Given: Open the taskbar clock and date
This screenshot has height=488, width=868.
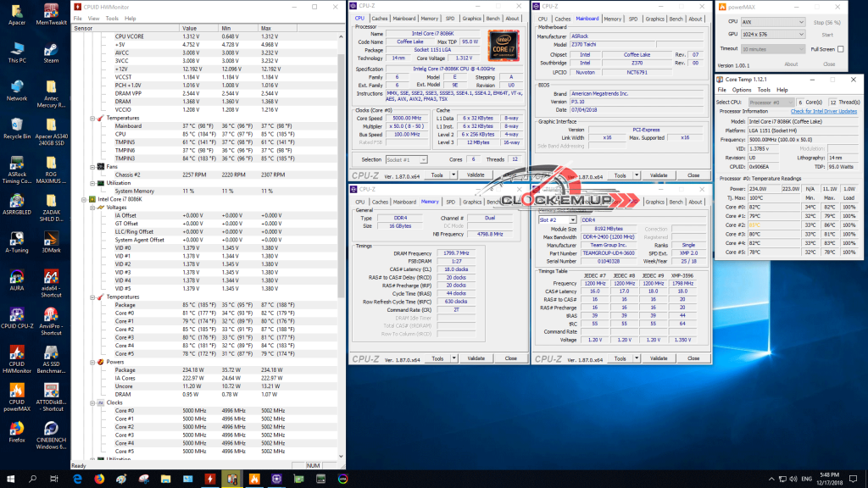Looking at the screenshot, I should click(x=831, y=480).
